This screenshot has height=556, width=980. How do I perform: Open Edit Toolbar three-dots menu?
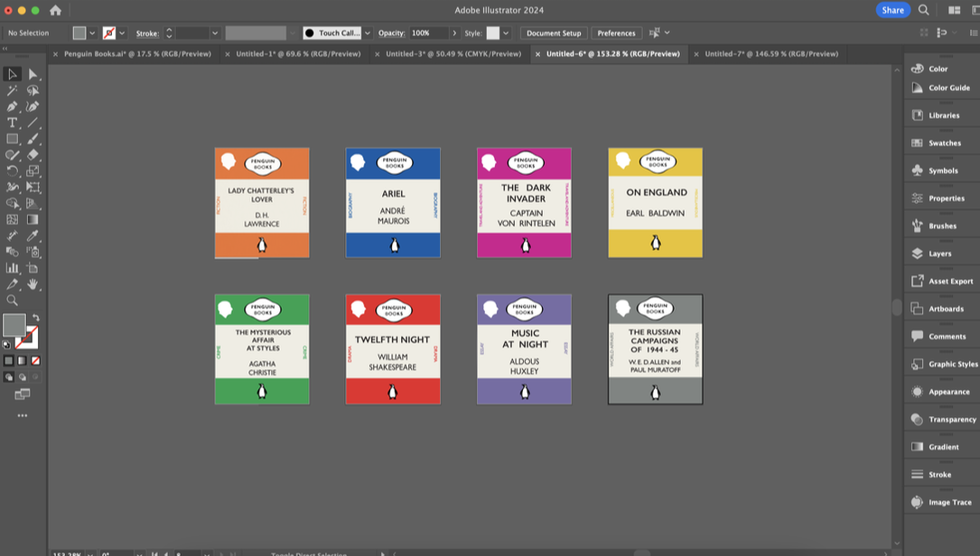click(x=23, y=415)
